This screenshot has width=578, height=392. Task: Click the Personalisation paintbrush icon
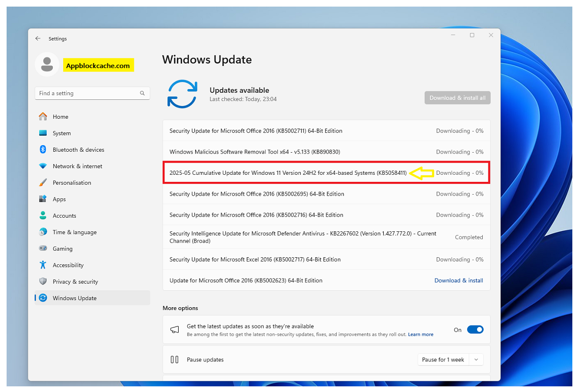point(43,182)
